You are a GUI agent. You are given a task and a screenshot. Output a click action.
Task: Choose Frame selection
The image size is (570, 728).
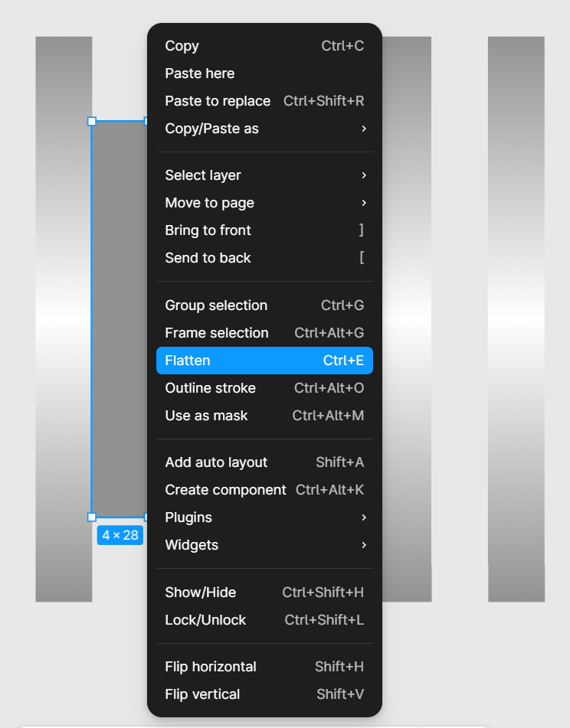(x=217, y=333)
